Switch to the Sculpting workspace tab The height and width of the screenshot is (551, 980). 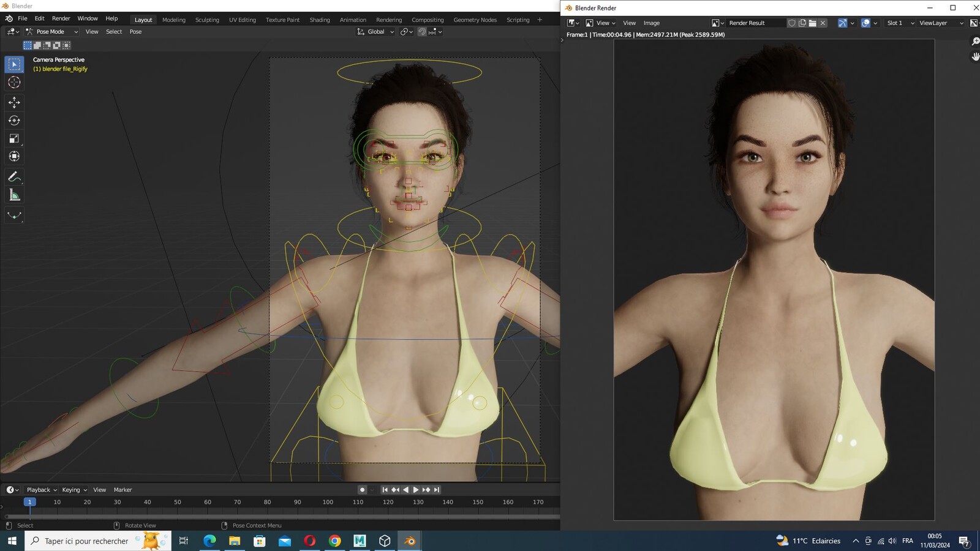pyautogui.click(x=207, y=20)
